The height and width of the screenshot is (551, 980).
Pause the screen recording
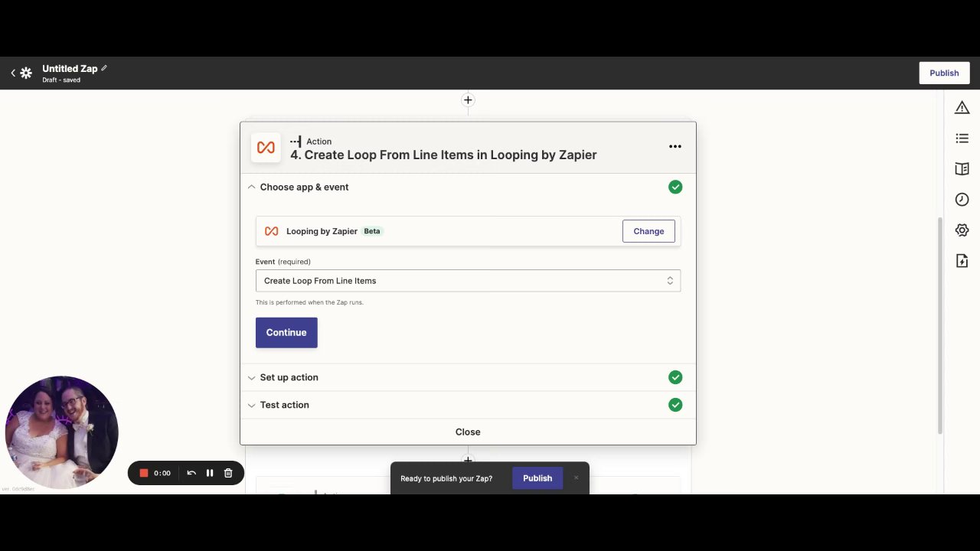[x=210, y=473]
